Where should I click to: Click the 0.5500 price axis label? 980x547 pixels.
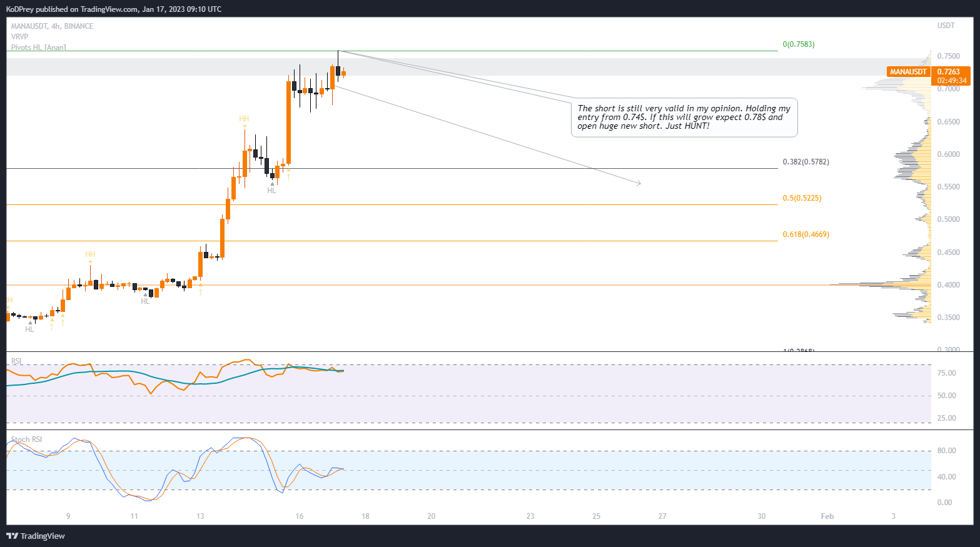click(948, 187)
